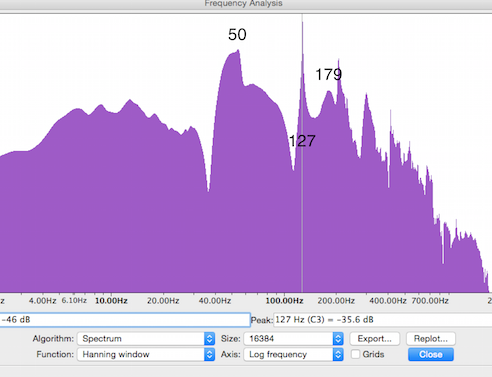Image resolution: width=492 pixels, height=377 pixels.
Task: Click the Log frequency dropdown arrows
Action: coord(338,354)
